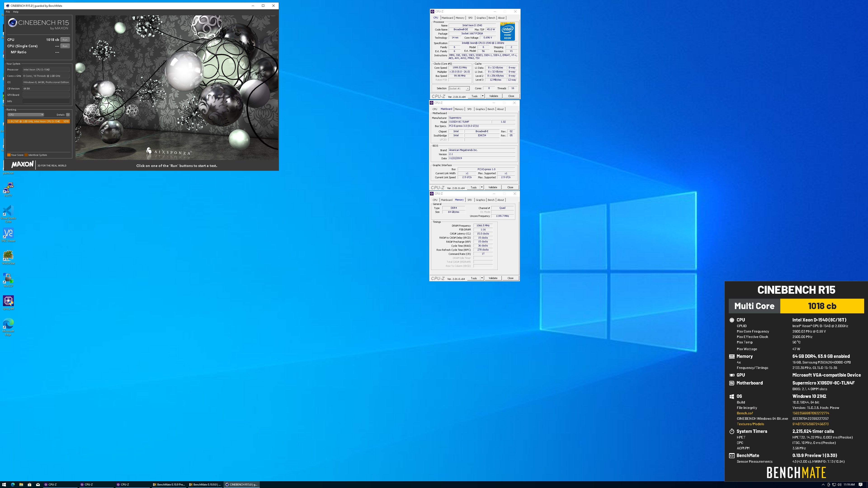The image size is (868, 488).
Task: Select the Mainboard tab in top CPU-Z window
Action: coord(447,18)
